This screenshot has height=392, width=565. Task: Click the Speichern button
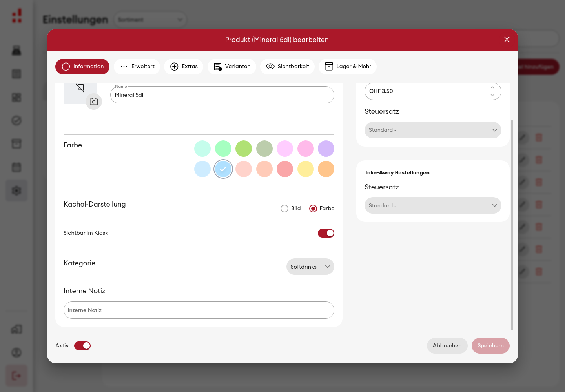pos(490,346)
